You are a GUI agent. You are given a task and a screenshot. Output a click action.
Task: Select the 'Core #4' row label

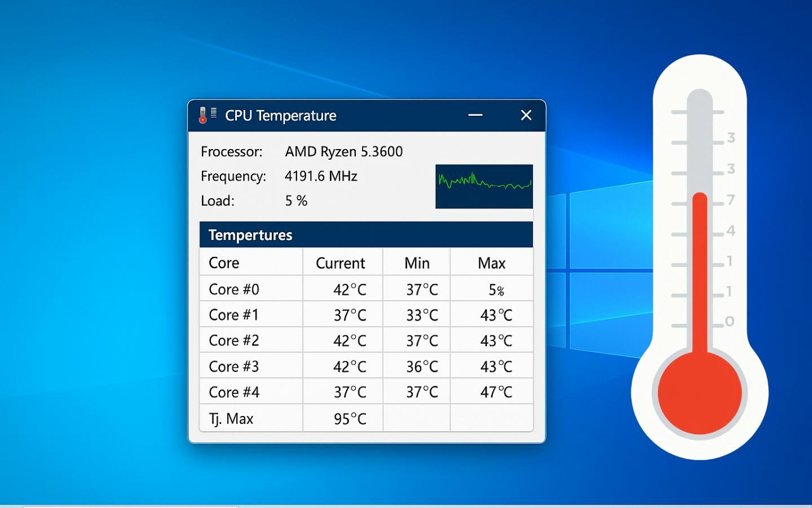point(234,392)
